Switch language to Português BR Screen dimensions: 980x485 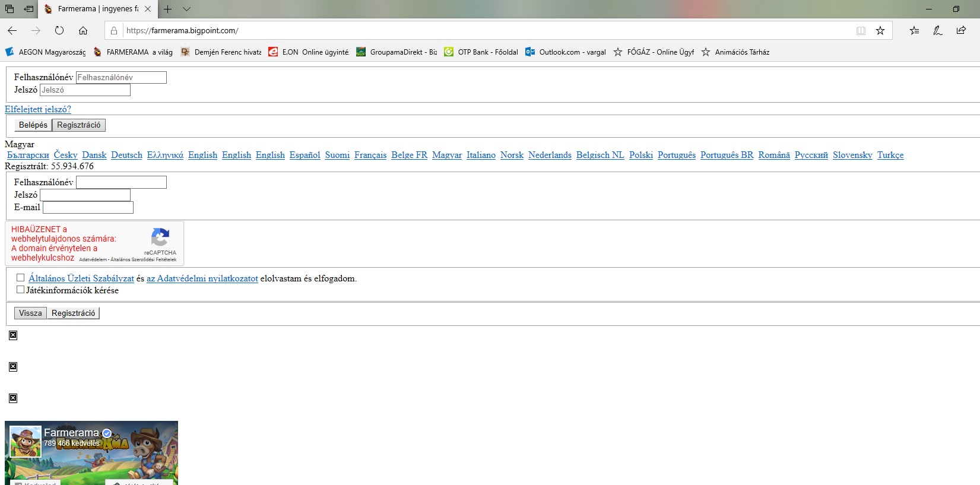727,155
